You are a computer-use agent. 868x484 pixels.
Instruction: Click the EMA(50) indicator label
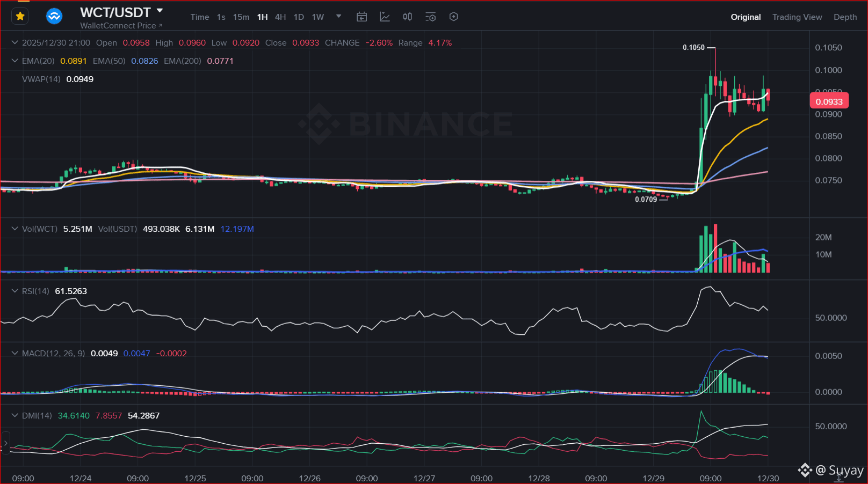pos(109,61)
